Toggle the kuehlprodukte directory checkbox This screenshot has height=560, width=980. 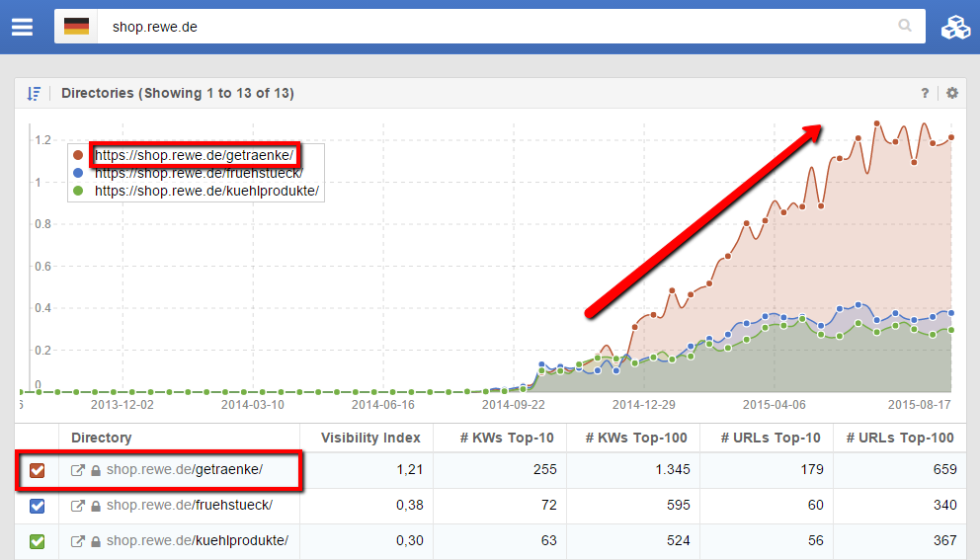38,541
